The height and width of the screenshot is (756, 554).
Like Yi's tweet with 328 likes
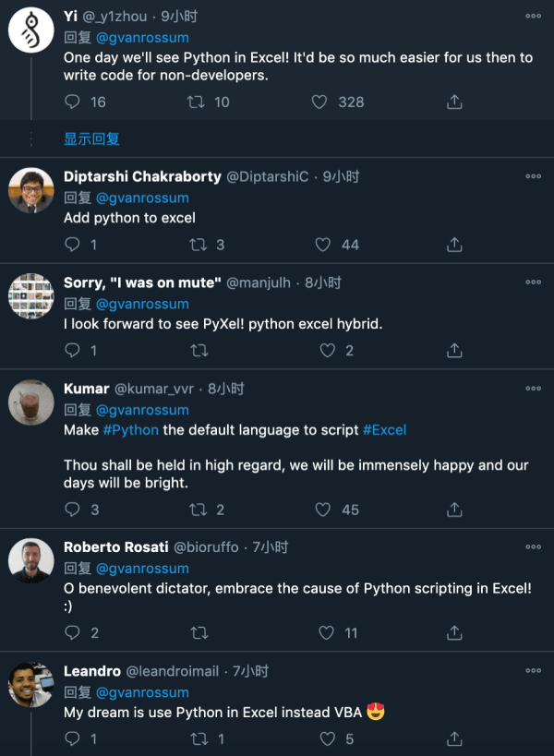(319, 102)
